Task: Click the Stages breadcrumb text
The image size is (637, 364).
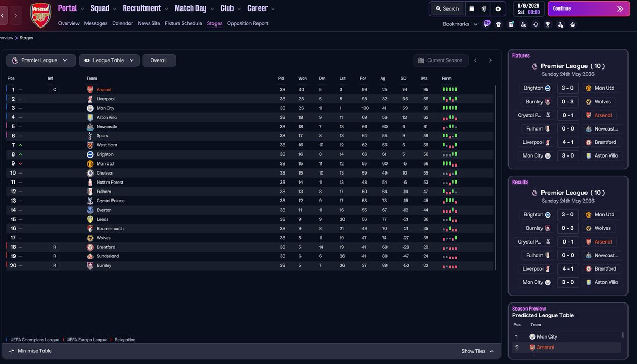Action: [27, 38]
